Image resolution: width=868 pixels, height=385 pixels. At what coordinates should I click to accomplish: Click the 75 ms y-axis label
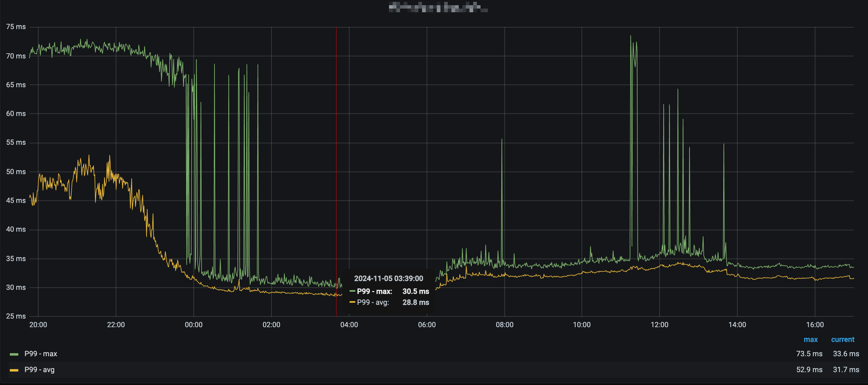(x=16, y=27)
